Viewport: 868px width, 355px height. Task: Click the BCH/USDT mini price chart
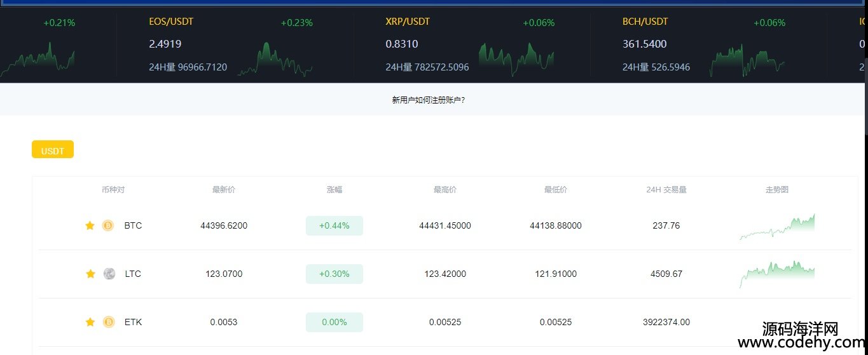tap(748, 61)
